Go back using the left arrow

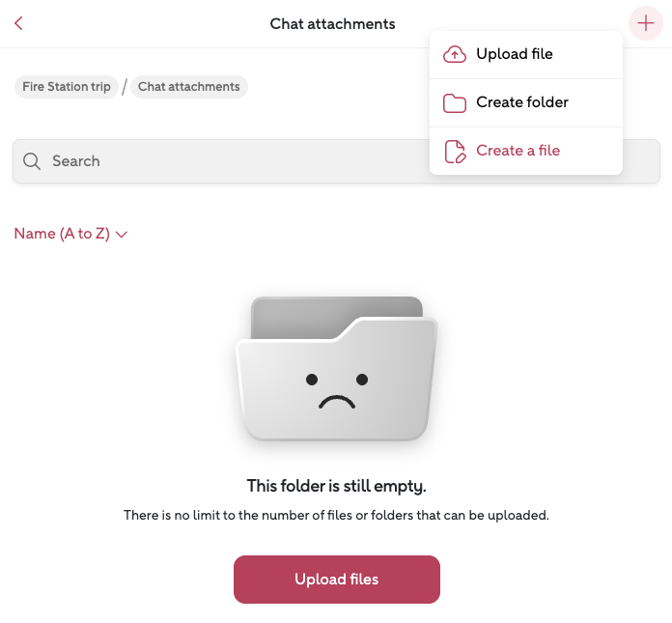point(18,23)
